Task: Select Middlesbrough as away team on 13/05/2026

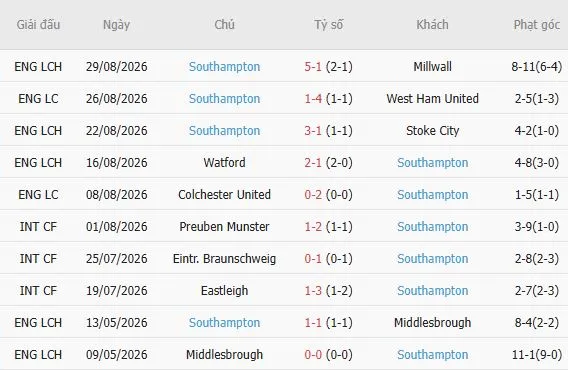Action: 433,323
